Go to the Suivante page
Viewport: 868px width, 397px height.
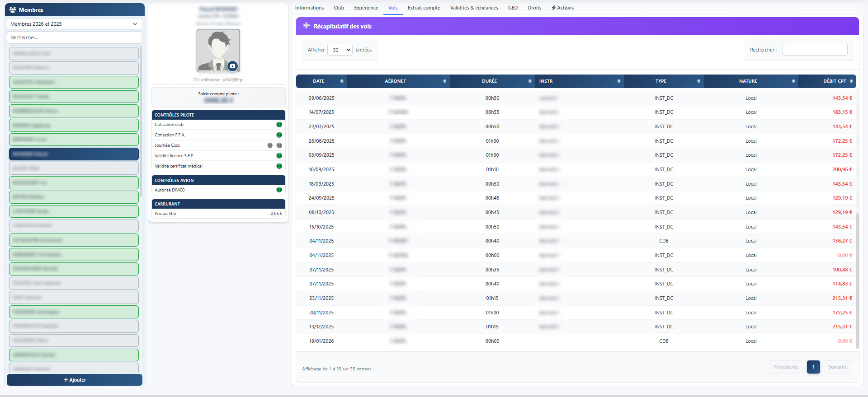(x=837, y=367)
